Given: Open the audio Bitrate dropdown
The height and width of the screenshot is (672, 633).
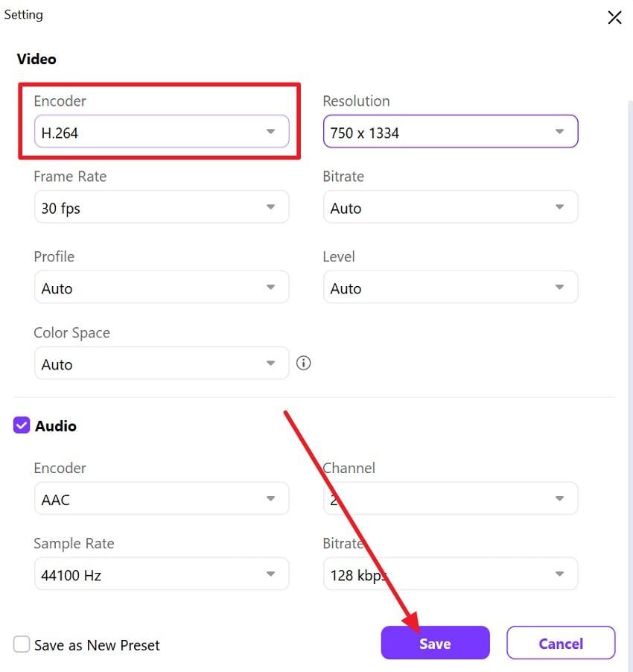Looking at the screenshot, I should [559, 574].
